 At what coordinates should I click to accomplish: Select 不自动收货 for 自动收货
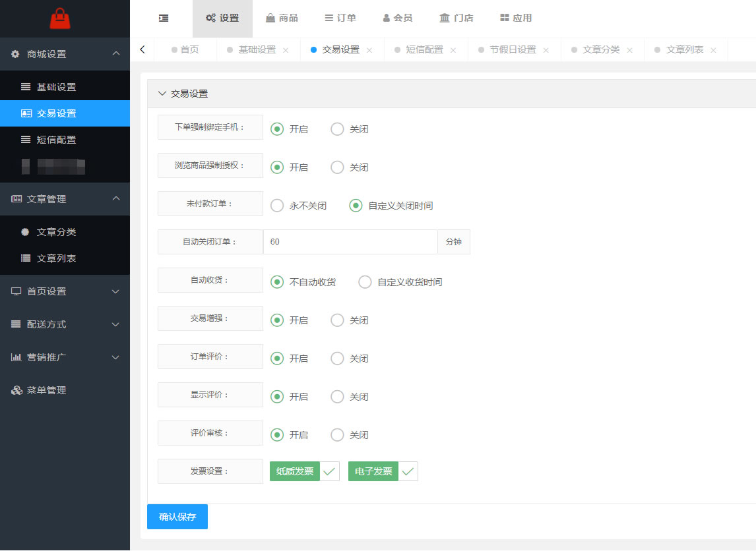click(x=277, y=282)
